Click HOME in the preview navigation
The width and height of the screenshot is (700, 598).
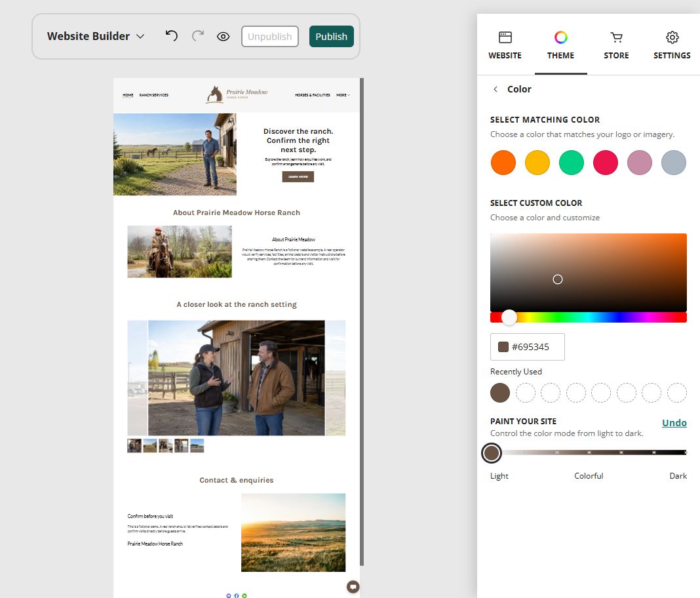pos(128,95)
